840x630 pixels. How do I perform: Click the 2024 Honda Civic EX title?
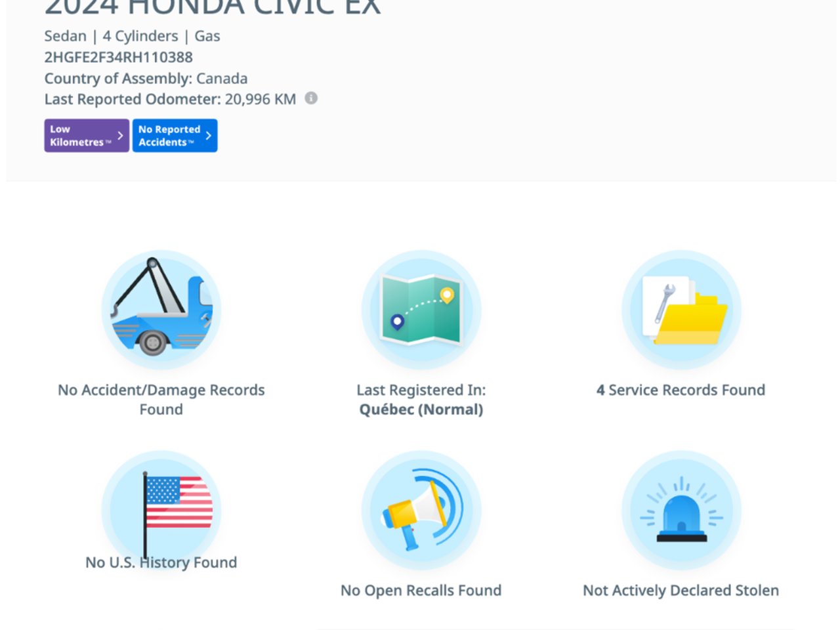pyautogui.click(x=213, y=7)
